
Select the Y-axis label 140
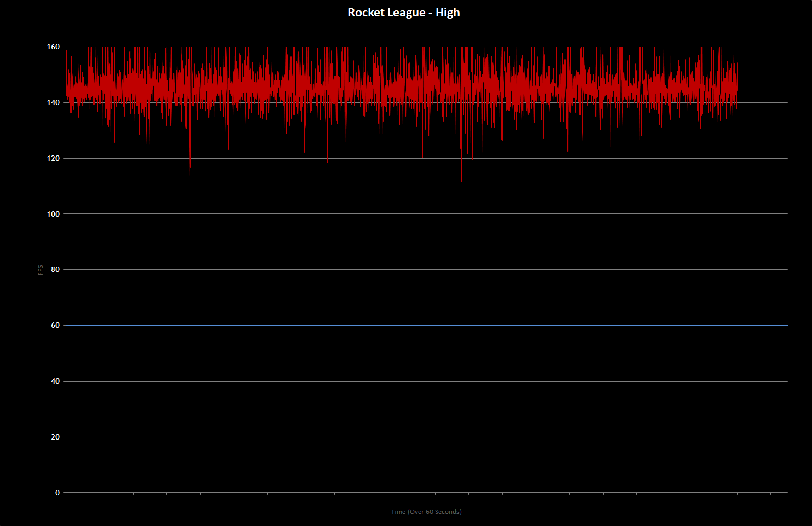(x=53, y=103)
